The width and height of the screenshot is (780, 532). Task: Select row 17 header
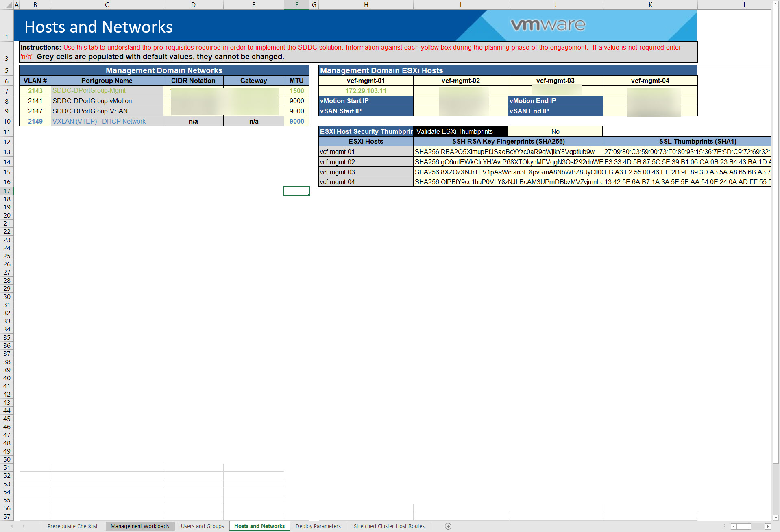[x=7, y=191]
